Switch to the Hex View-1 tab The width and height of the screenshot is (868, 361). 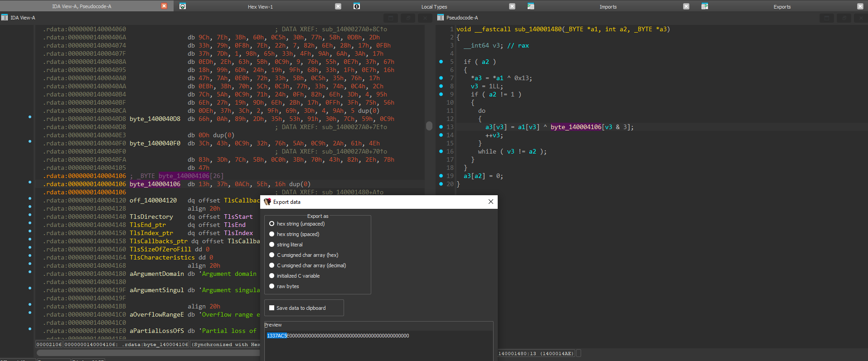(260, 7)
